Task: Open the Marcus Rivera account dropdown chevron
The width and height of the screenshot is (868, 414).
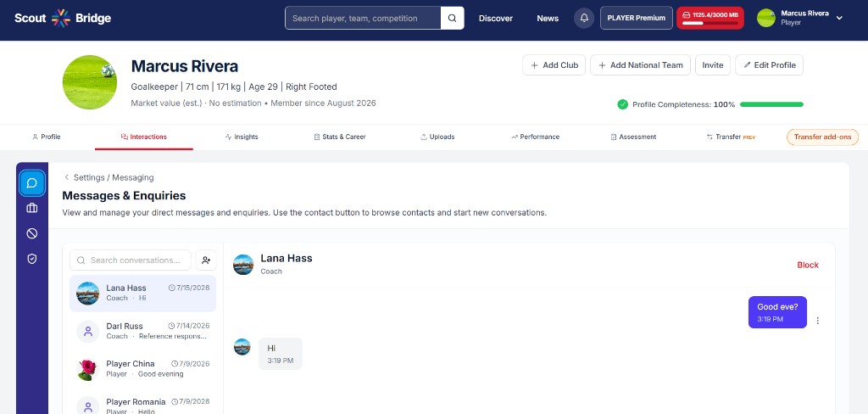Action: click(839, 18)
